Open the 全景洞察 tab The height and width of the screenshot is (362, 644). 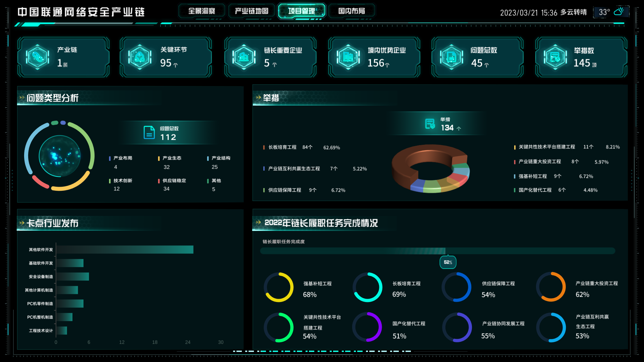(x=202, y=11)
